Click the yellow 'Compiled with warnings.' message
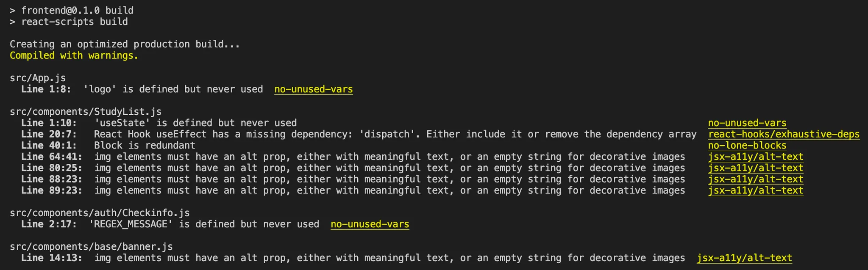Viewport: 868px width, 270px height. point(74,55)
